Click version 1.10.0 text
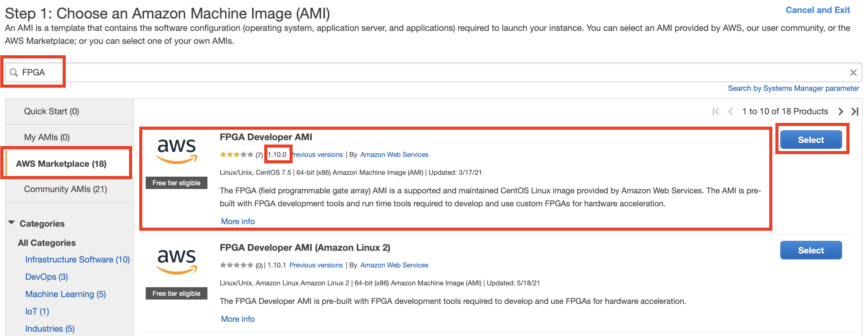This screenshot has width=868, height=336. pyautogui.click(x=277, y=155)
